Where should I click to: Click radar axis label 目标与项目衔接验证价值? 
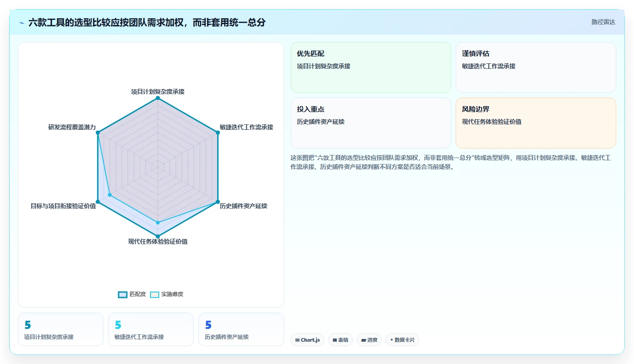[x=63, y=206]
